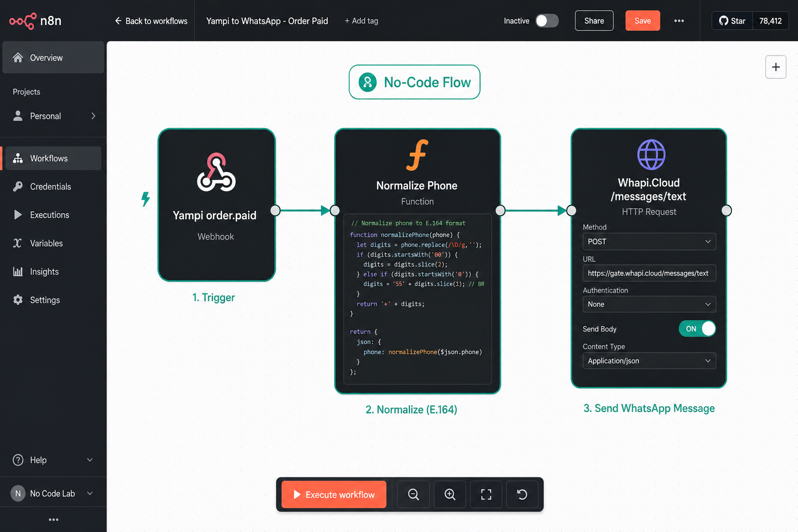Click the Insights bar chart icon
This screenshot has height=532, width=798.
pos(18,272)
